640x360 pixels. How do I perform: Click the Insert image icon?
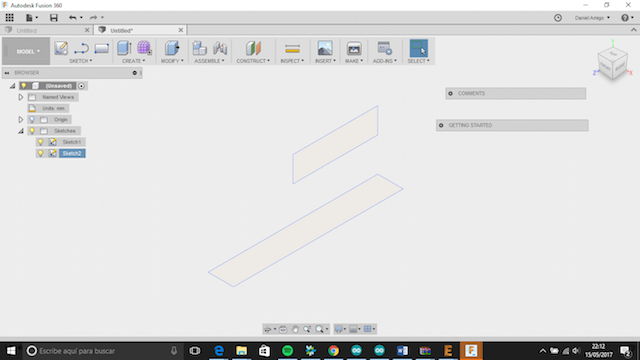pos(325,48)
